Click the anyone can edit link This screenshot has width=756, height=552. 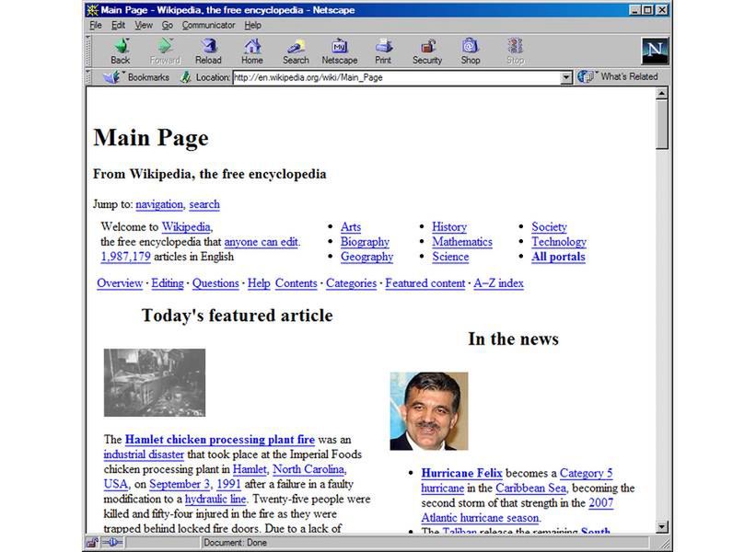[261, 242]
